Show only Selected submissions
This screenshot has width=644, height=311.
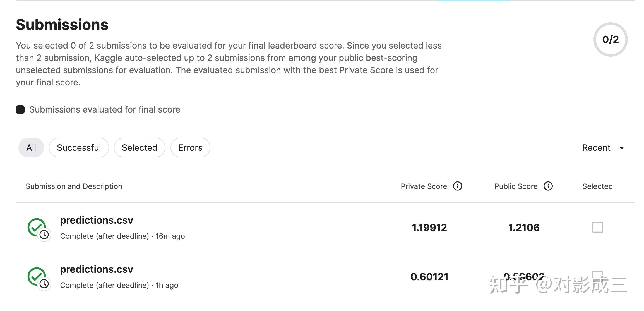pos(140,148)
